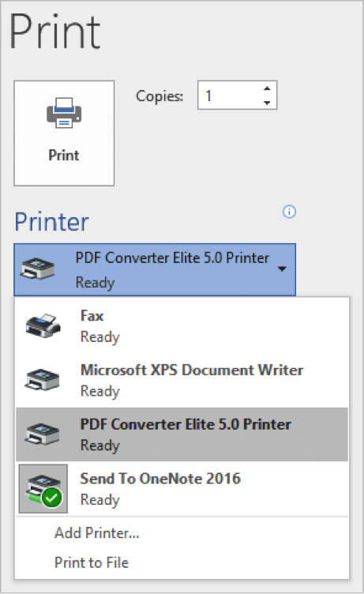Viewport: 364px width, 594px height.
Task: Decrease copies with the down arrow
Action: 267,103
